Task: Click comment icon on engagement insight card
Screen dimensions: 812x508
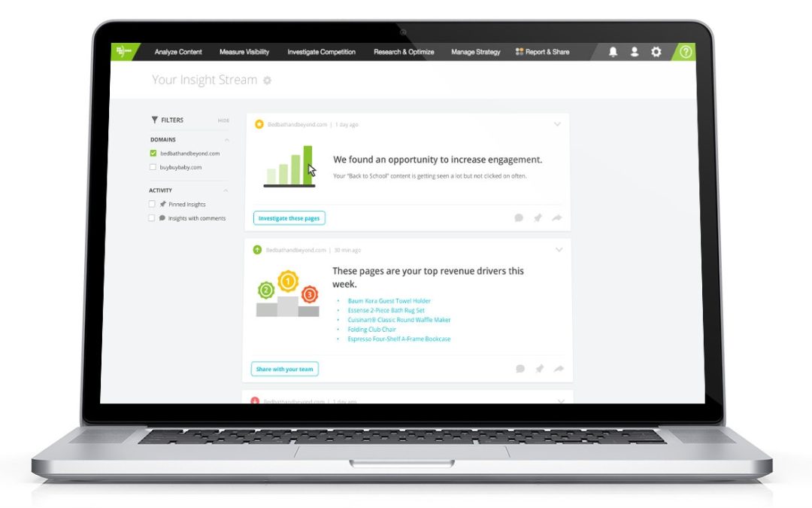Action: [x=519, y=217]
